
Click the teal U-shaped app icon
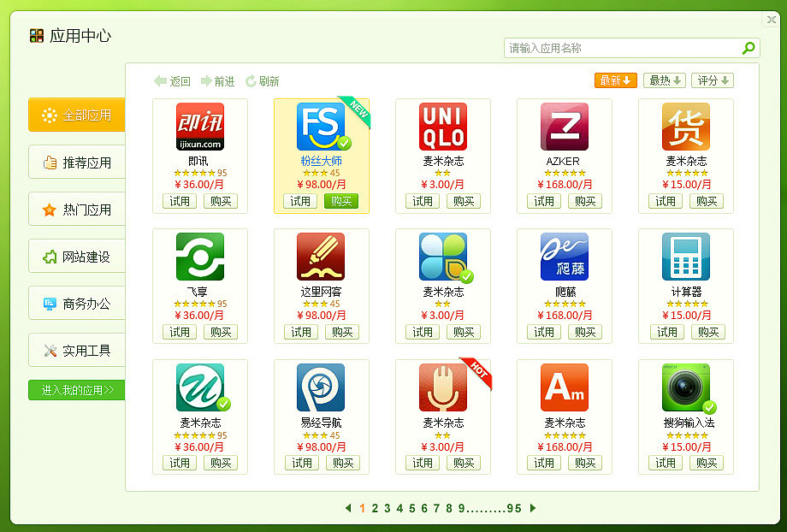tap(200, 388)
